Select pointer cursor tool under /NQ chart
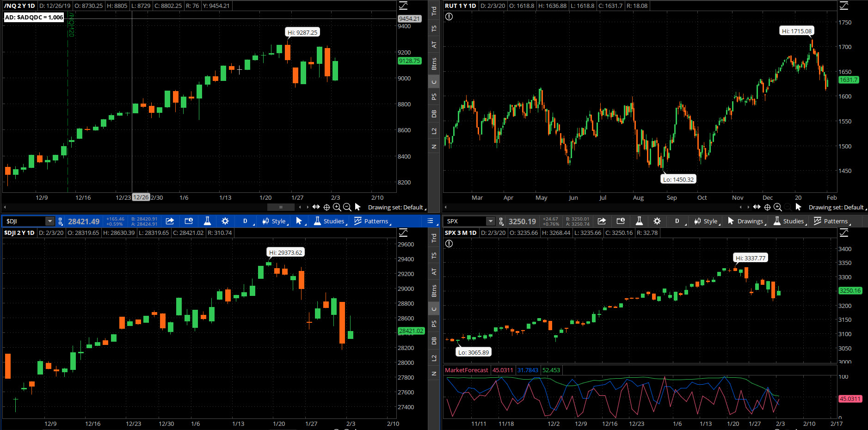The image size is (868, 430). coord(357,207)
